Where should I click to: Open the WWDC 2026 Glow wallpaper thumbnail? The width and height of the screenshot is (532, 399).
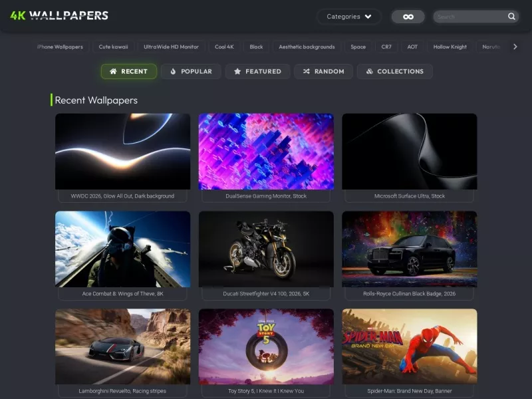coord(123,152)
